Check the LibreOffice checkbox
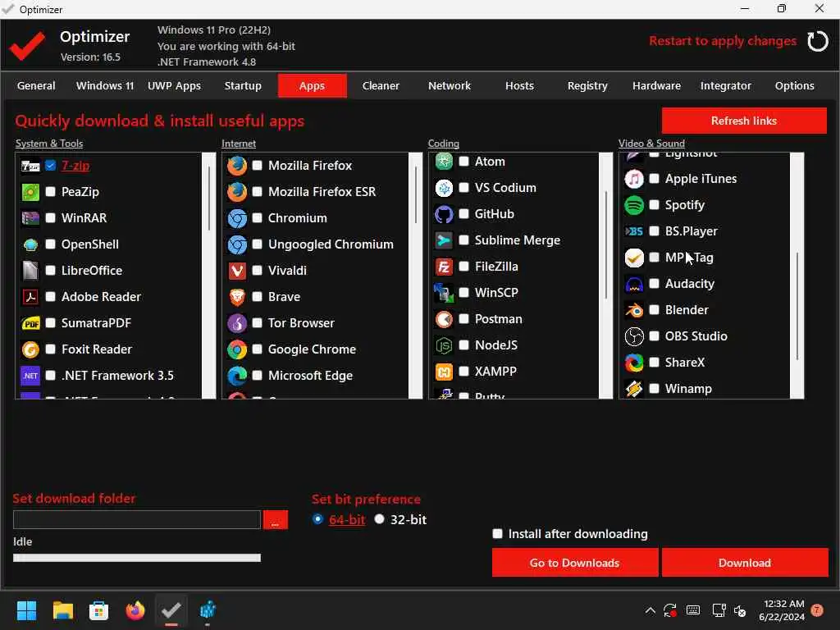 (x=50, y=271)
